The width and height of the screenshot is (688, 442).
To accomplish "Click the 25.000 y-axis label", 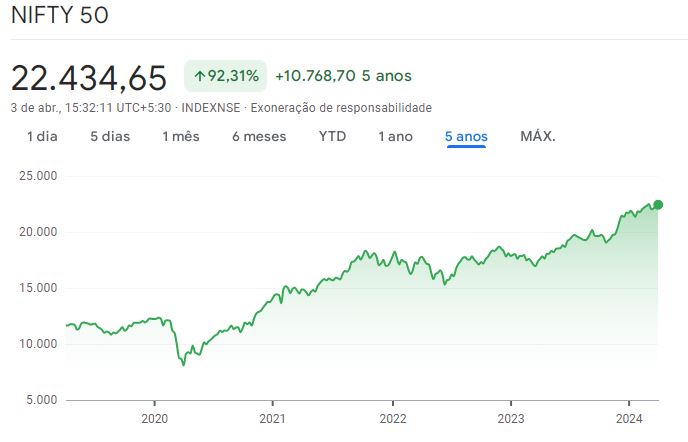I will pyautogui.click(x=37, y=176).
